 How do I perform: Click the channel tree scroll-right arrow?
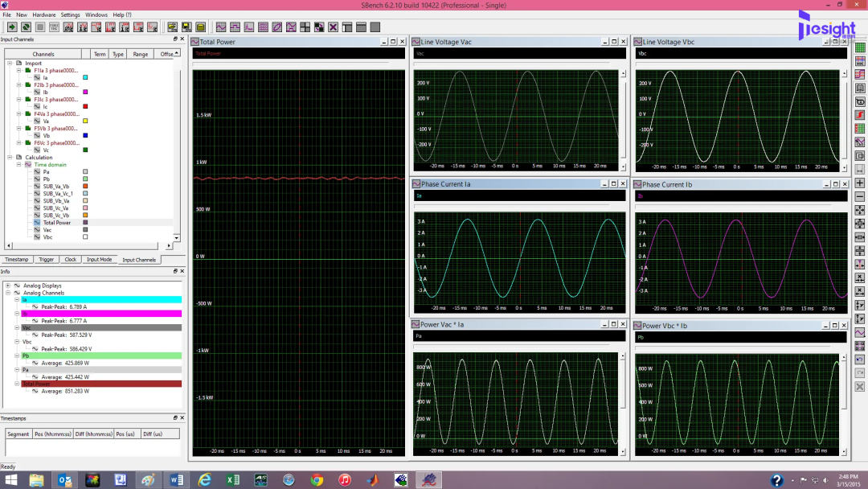[169, 245]
